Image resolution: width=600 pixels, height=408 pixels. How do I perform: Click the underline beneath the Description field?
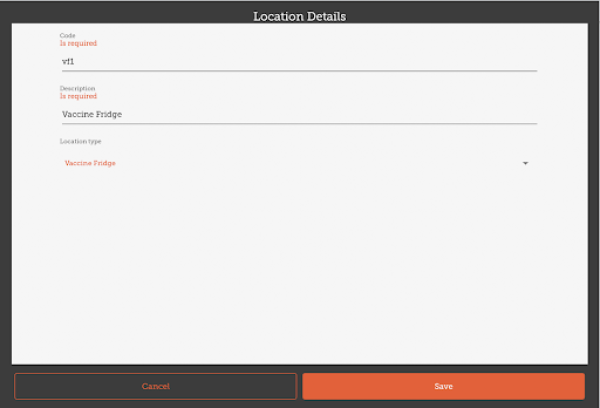click(300, 124)
